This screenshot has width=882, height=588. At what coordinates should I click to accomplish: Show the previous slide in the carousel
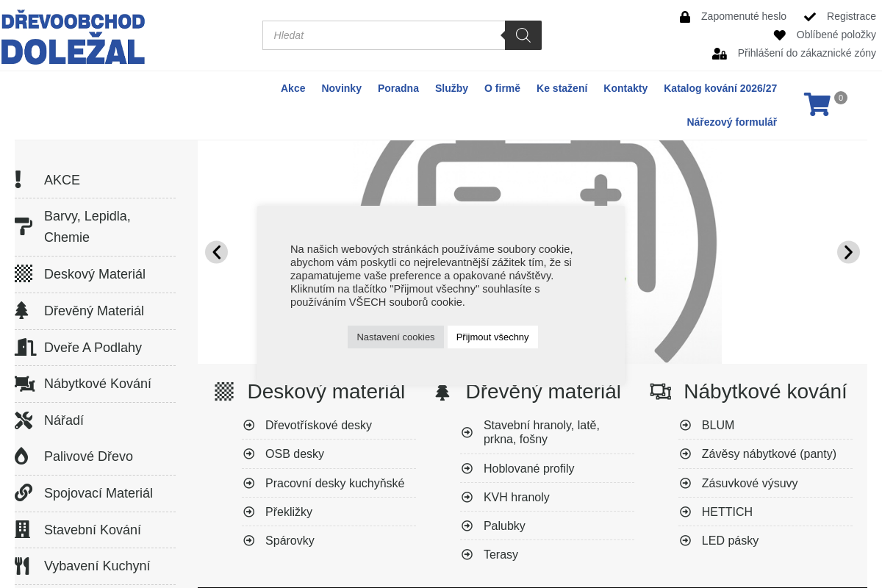pyautogui.click(x=216, y=252)
